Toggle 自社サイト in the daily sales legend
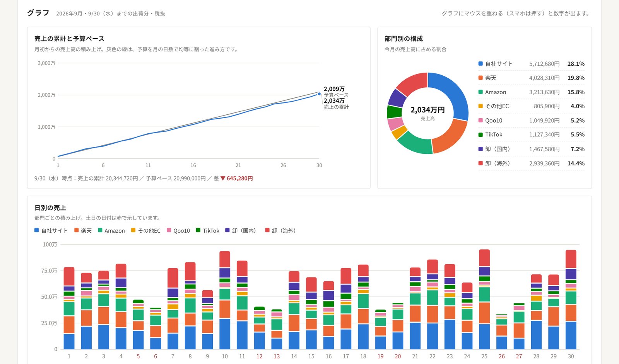619x364 pixels. [x=51, y=231]
